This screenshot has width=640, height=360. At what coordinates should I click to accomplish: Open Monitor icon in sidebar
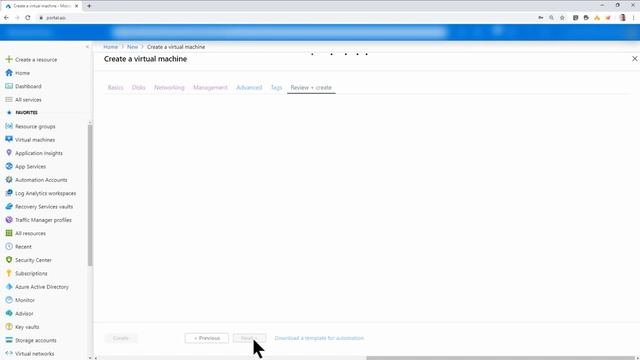[9, 300]
